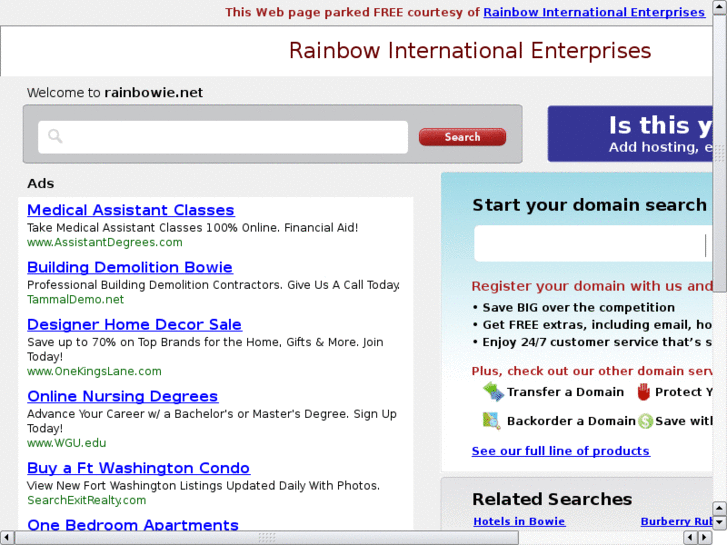
Task: Click TammalDemo.net URL text
Action: point(76,300)
